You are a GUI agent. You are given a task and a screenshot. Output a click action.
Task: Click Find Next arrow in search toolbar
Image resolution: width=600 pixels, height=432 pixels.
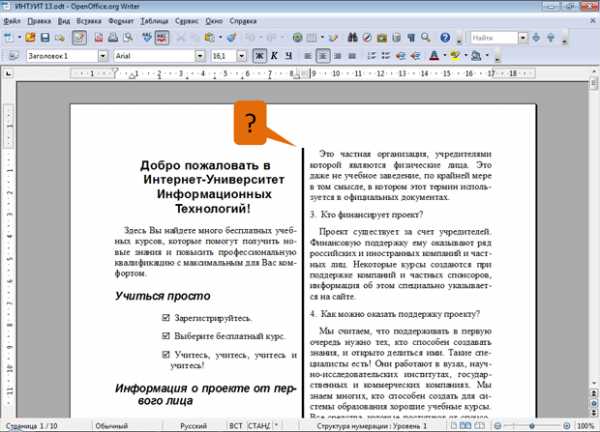(536, 37)
